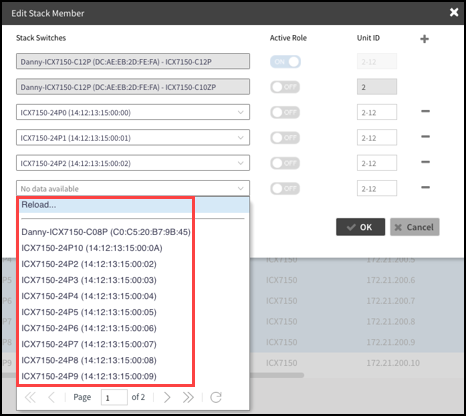The width and height of the screenshot is (466, 416).
Task: Click IP 172.21.200.8 in background table
Action: pyautogui.click(x=391, y=321)
